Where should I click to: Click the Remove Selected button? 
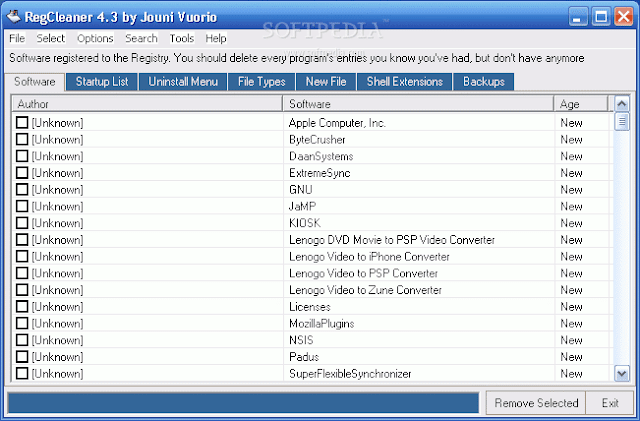click(536, 403)
